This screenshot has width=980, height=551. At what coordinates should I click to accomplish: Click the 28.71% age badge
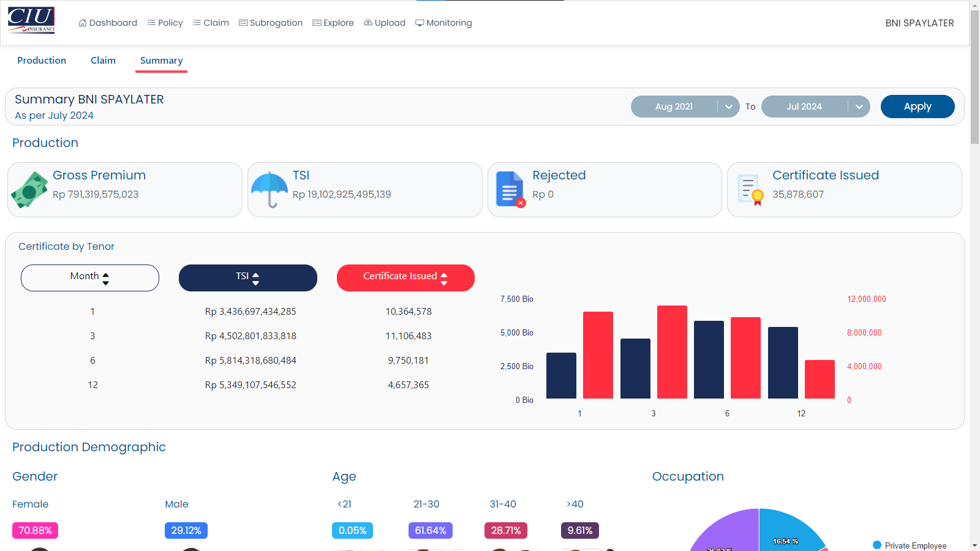click(x=506, y=530)
